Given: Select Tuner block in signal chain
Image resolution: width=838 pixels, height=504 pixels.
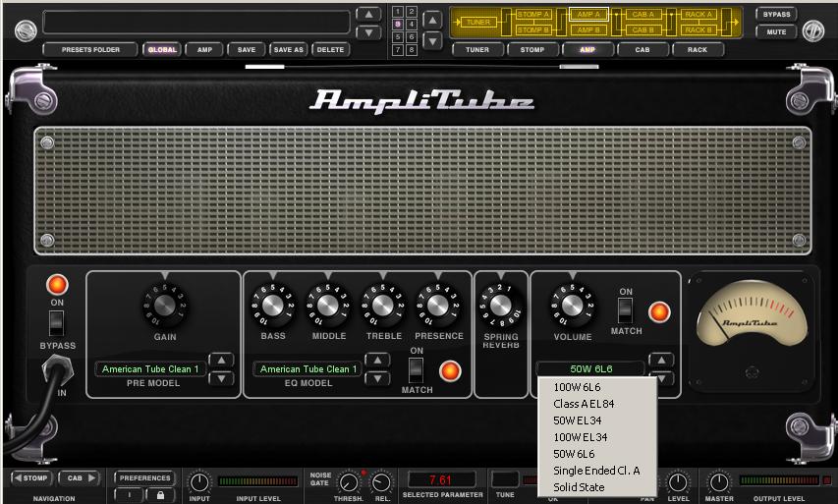Looking at the screenshot, I should click(478, 22).
